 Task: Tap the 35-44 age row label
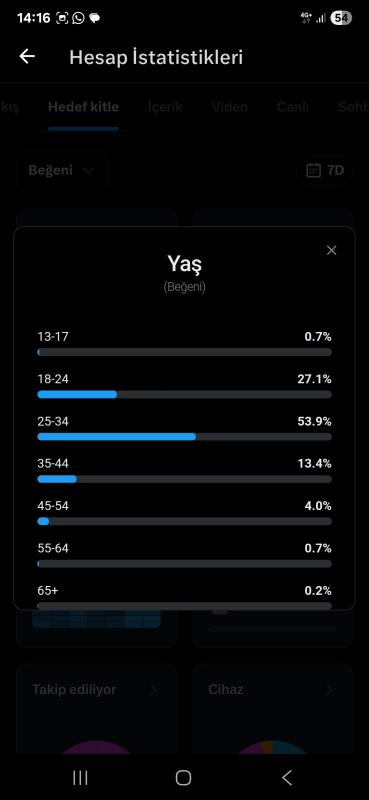(x=53, y=464)
